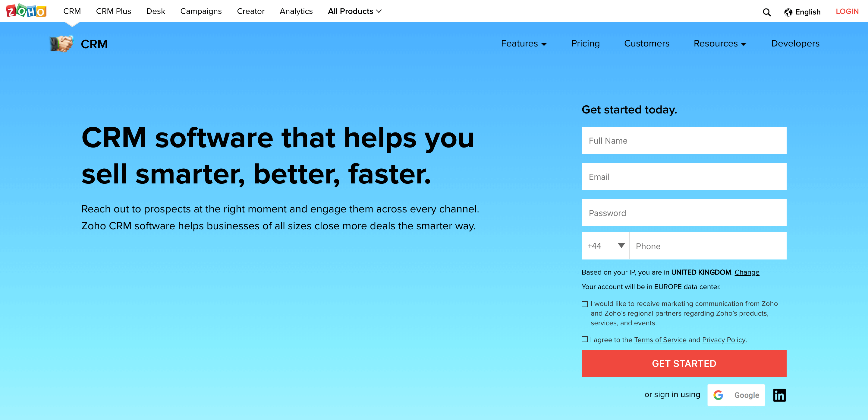Click the Google sign-in icon
The image size is (868, 420).
(736, 395)
